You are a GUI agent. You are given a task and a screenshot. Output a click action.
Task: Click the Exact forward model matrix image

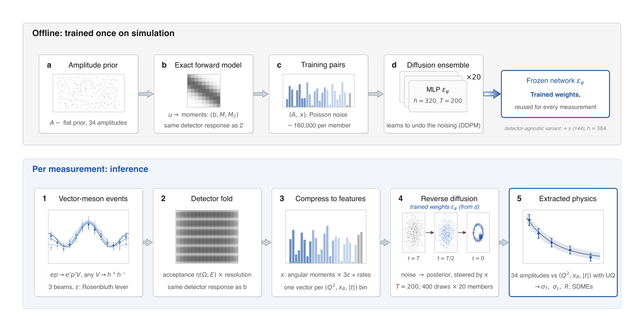204,91
